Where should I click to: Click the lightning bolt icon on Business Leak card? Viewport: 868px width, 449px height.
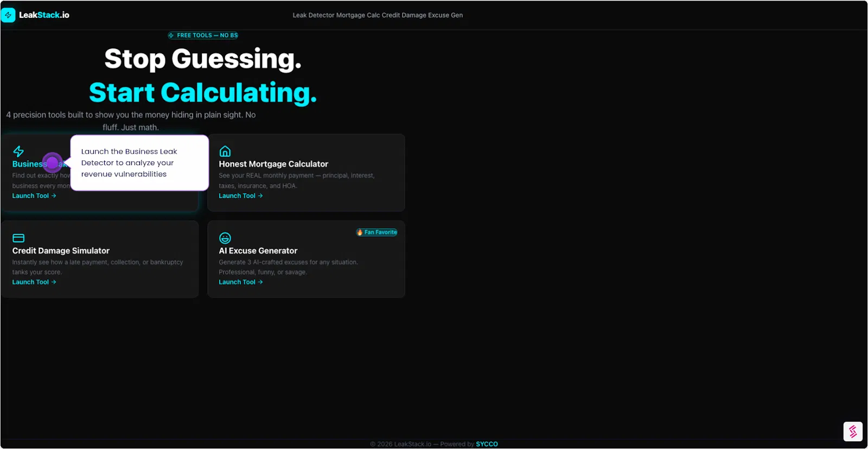18,151
